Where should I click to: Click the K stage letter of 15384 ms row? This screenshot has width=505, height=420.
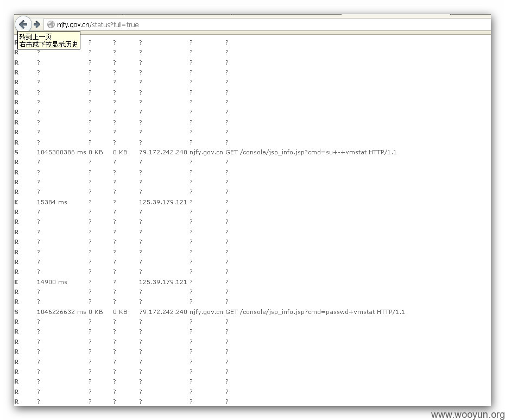(x=16, y=202)
